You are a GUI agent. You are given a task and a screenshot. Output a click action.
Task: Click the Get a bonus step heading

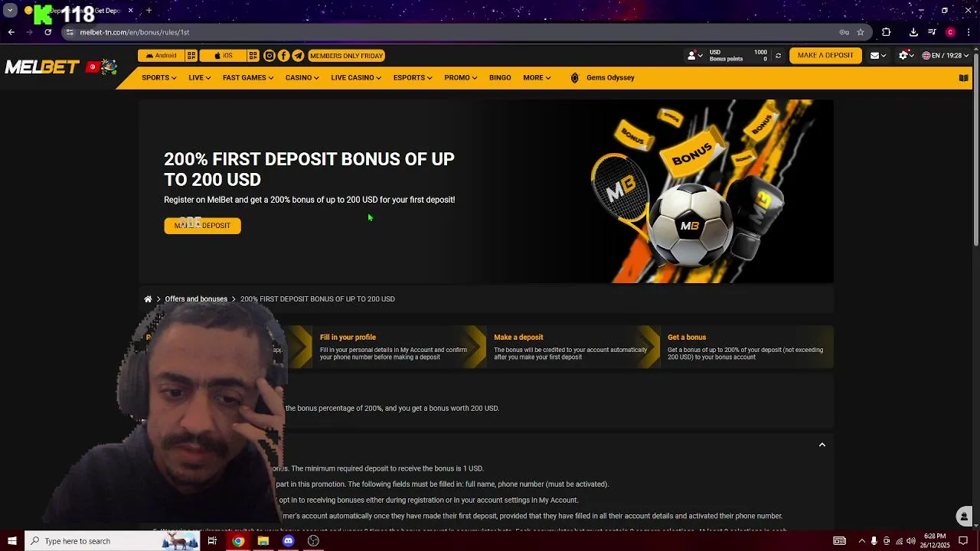pyautogui.click(x=687, y=337)
